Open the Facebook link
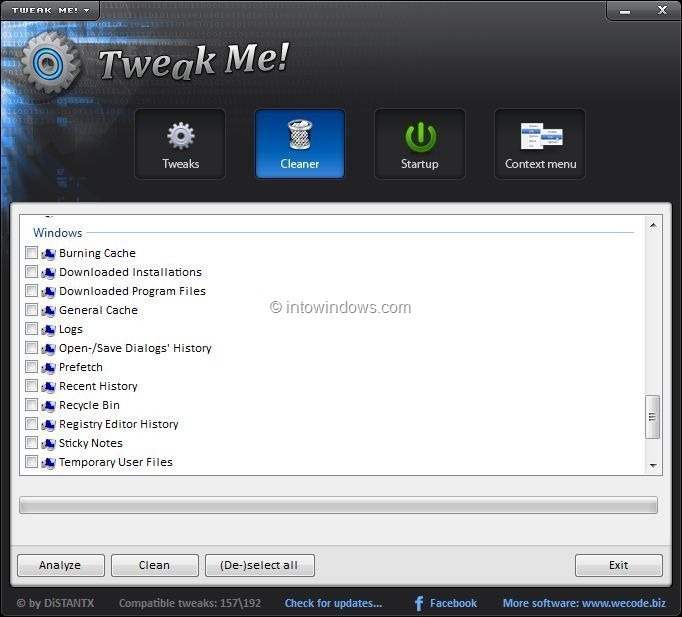The image size is (682, 617). coord(453,603)
